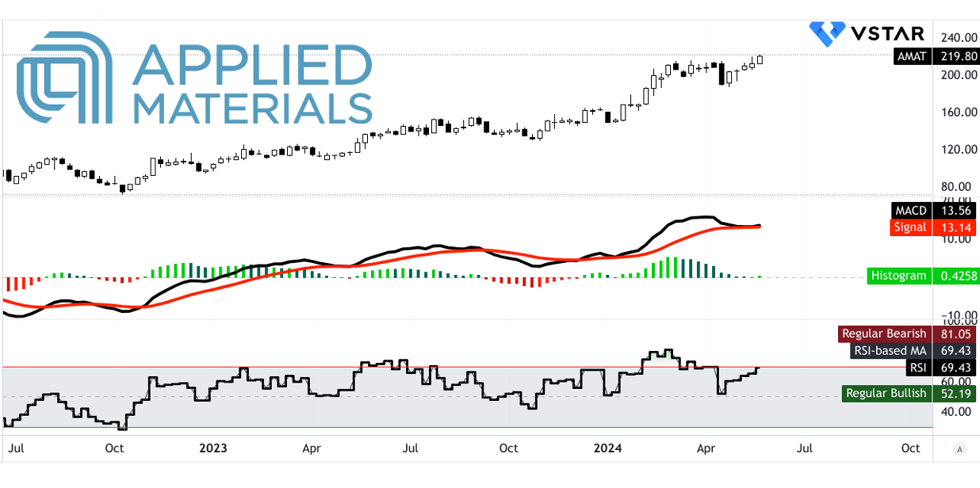Viewport: 980px width, 488px height.
Task: Select the MACD indicator label
Action: pos(910,210)
